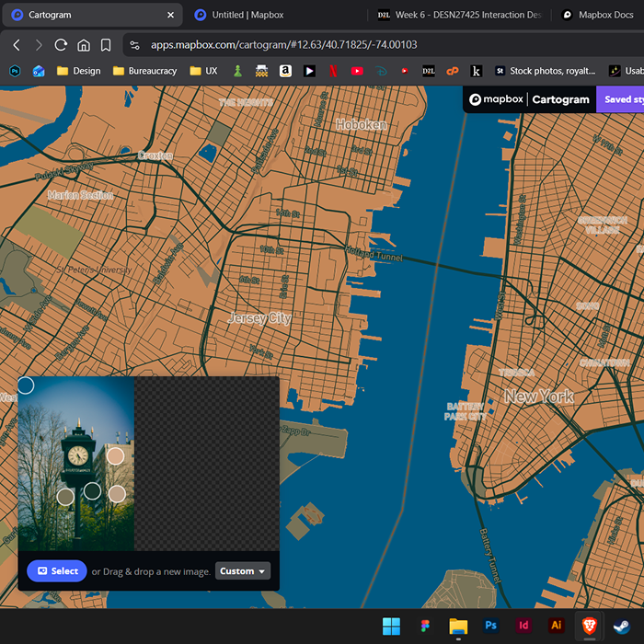Click the browser reload icon

point(61,45)
